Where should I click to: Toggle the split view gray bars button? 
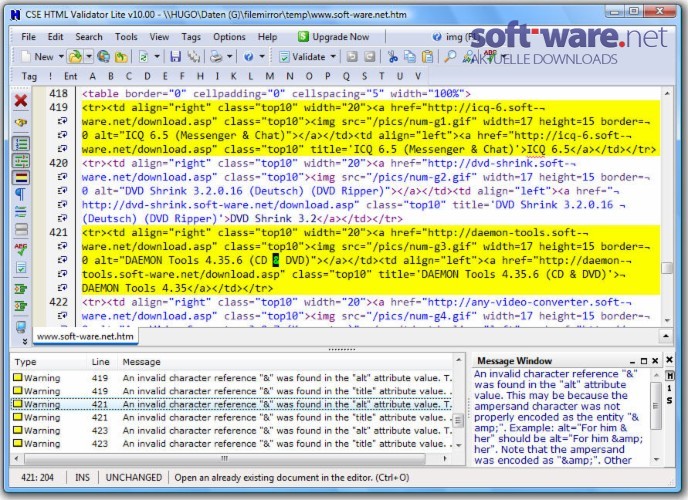[21, 229]
